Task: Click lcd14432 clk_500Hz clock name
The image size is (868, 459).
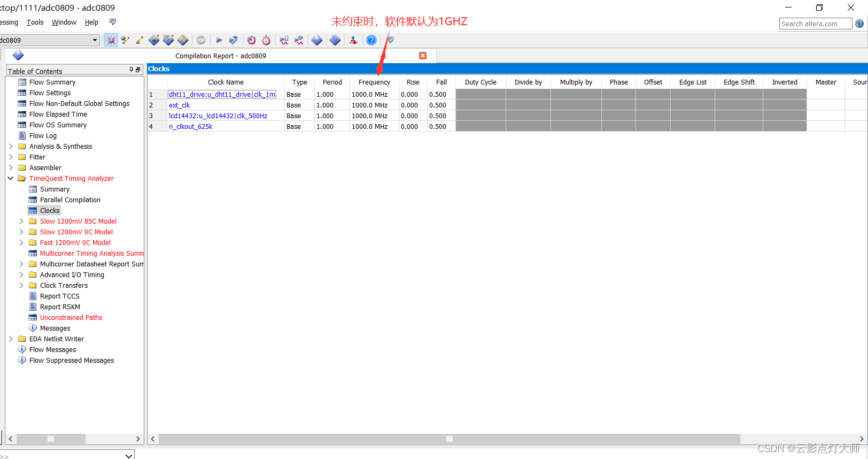Action: pos(218,116)
